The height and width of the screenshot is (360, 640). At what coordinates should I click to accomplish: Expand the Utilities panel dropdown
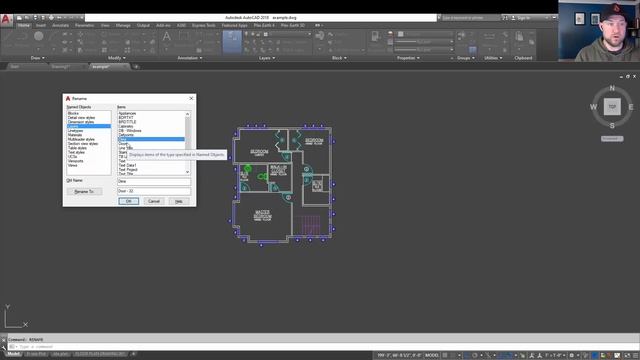493,58
